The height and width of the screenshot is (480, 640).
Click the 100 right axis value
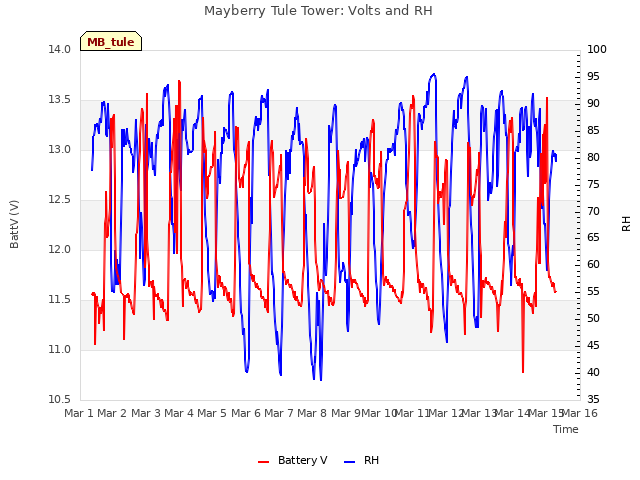(x=597, y=49)
